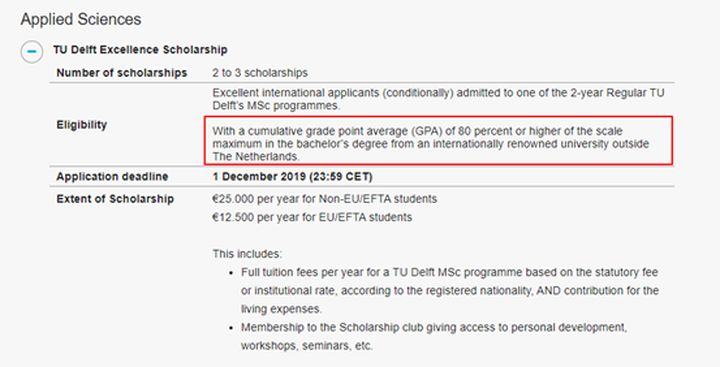
Task: Collapse the TU Delft Excellence Scholarship section
Action: coord(32,51)
